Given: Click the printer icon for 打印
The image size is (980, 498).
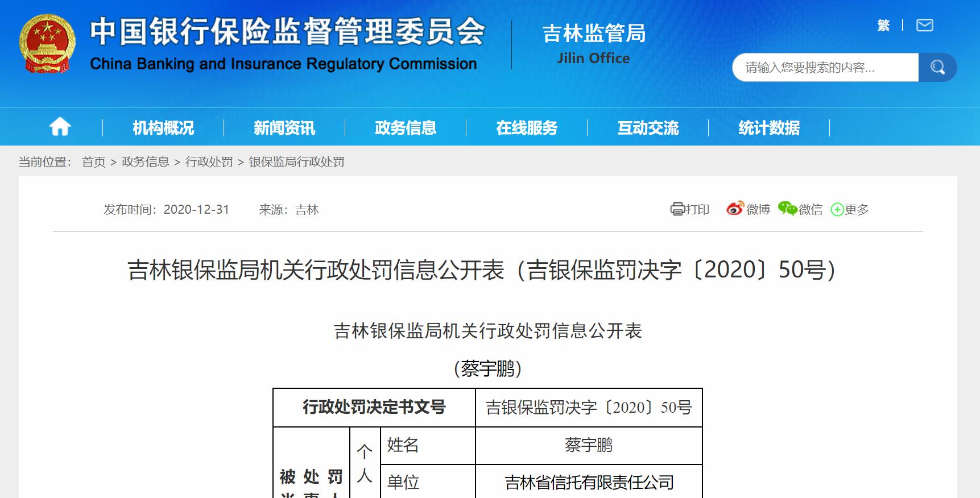Looking at the screenshot, I should tap(677, 209).
